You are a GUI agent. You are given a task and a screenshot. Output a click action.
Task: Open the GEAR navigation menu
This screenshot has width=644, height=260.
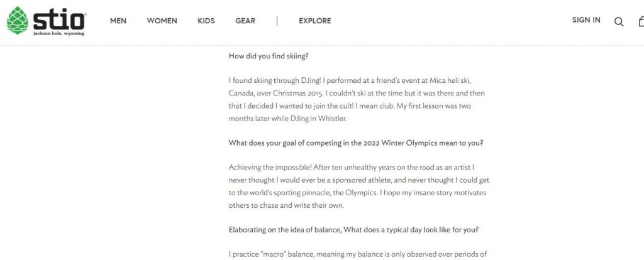pos(245,21)
